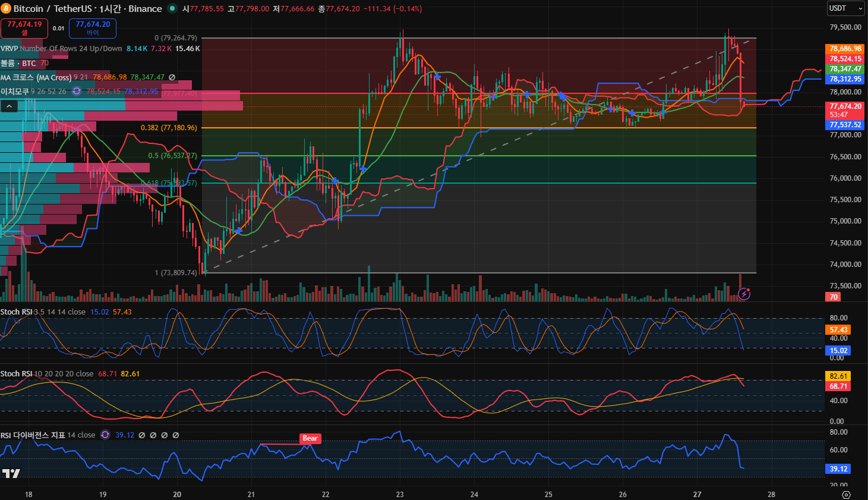868x500 pixels.
Task: Click the volume 70 axis label
Action: [833, 297]
